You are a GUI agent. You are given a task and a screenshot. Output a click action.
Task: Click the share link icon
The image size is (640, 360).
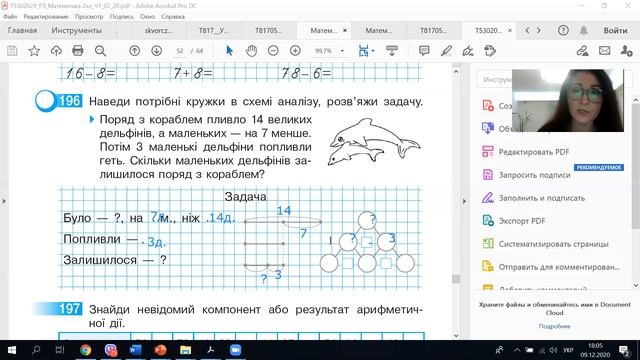582,51
